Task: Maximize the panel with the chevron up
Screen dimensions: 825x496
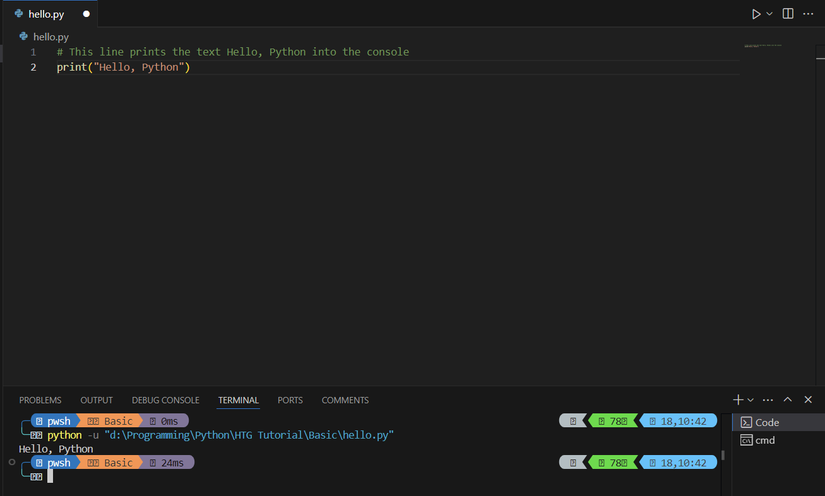Action: click(788, 400)
